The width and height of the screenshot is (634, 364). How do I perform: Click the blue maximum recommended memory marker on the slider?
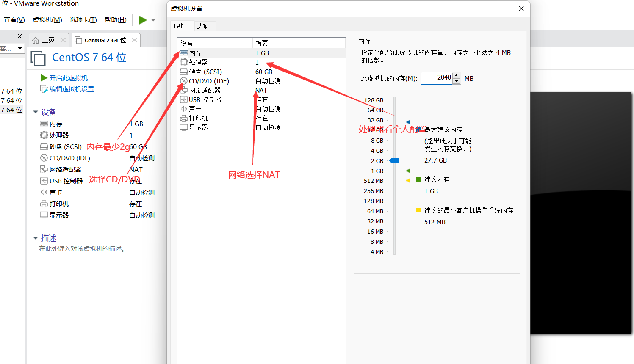(x=408, y=122)
